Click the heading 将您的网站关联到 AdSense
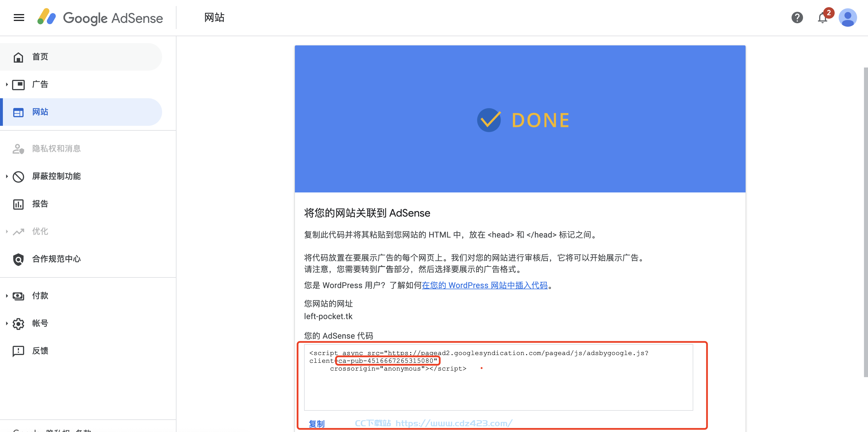 pos(367,213)
